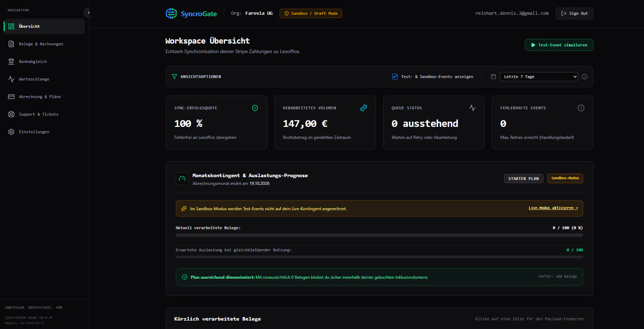Click the 0 / 100 (0 %) counter
644x329 pixels.
coord(568,228)
